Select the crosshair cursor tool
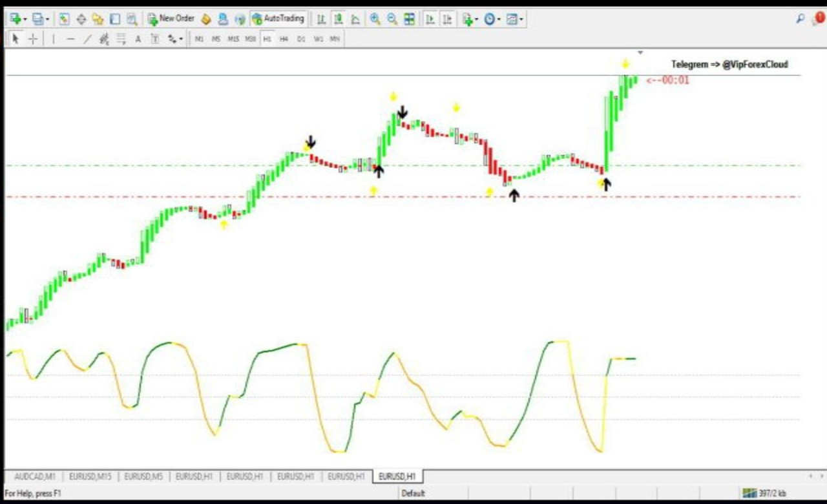Image resolution: width=827 pixels, height=504 pixels. point(32,39)
